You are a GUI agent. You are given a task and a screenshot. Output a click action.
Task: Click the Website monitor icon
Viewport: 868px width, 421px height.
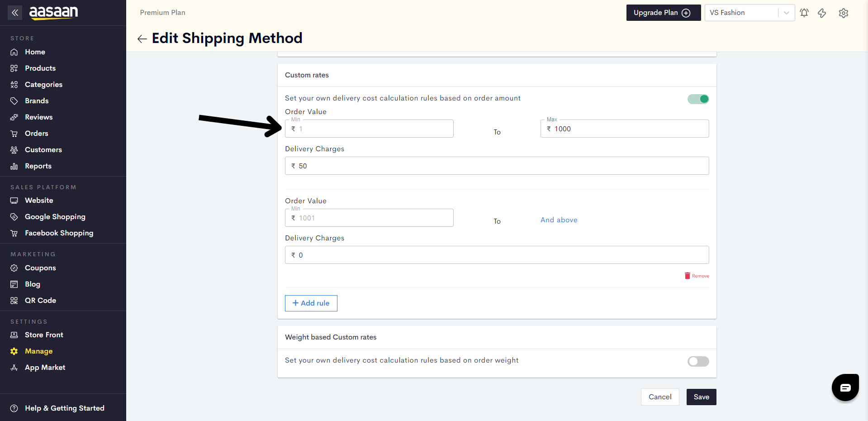(14, 201)
